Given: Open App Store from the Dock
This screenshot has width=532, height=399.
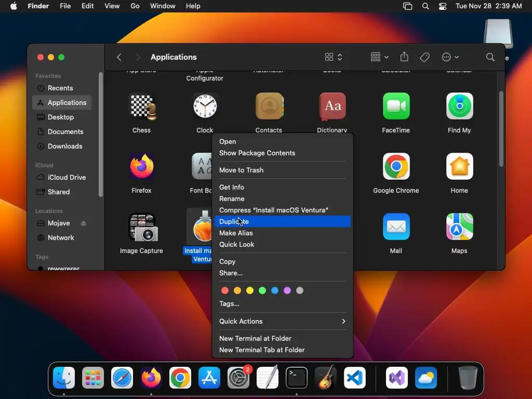Looking at the screenshot, I should [x=209, y=378].
